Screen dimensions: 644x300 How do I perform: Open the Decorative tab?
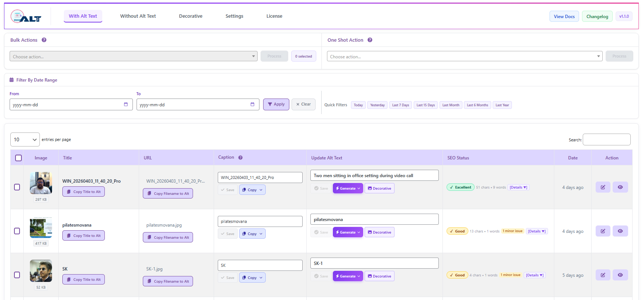pos(191,16)
